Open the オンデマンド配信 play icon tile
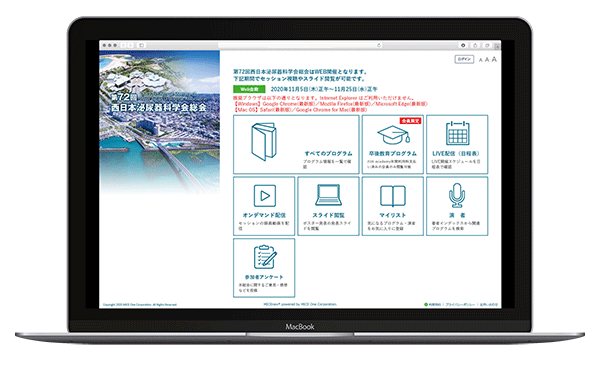Screen dimensions: 600x366 (x=264, y=206)
